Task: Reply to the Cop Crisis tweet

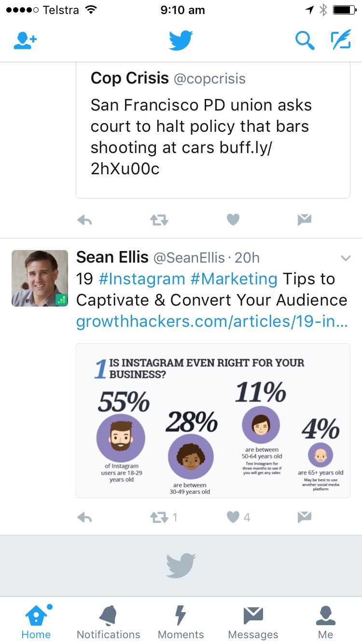Action: coord(84,220)
